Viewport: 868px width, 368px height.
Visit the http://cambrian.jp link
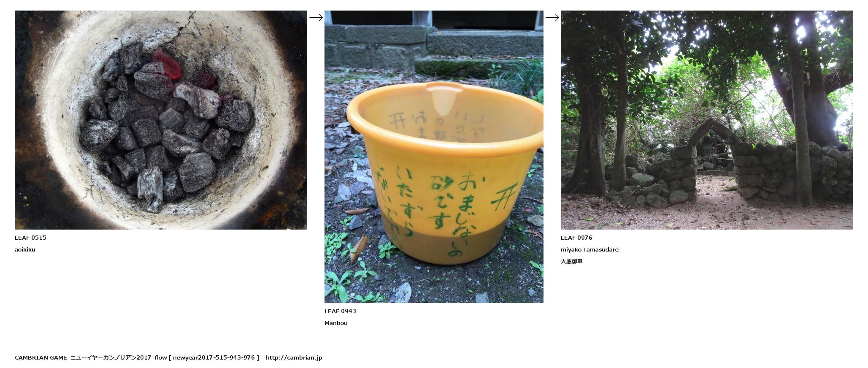(294, 357)
